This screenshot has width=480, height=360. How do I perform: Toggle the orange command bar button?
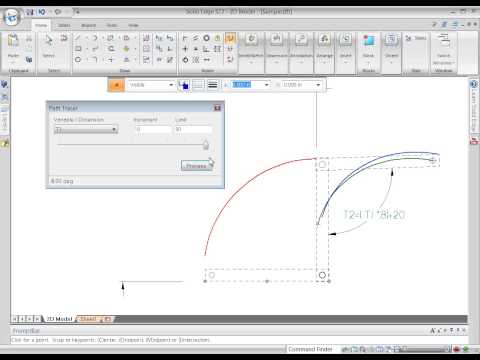116,85
